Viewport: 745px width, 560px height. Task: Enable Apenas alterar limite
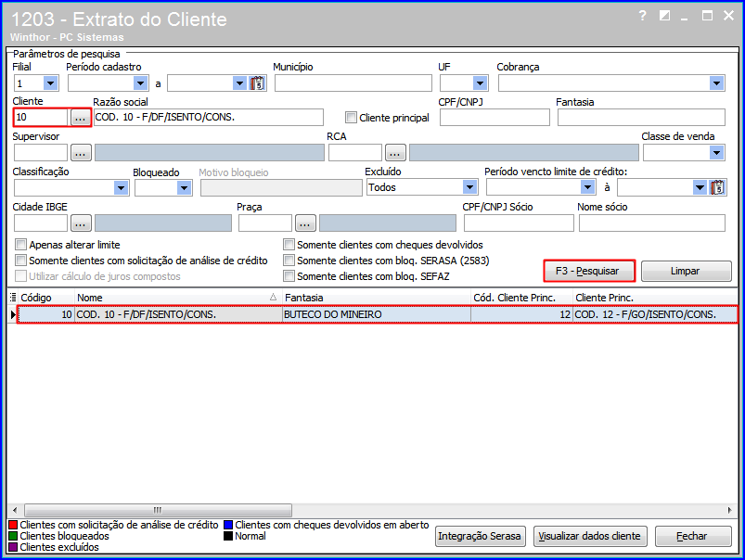click(21, 245)
